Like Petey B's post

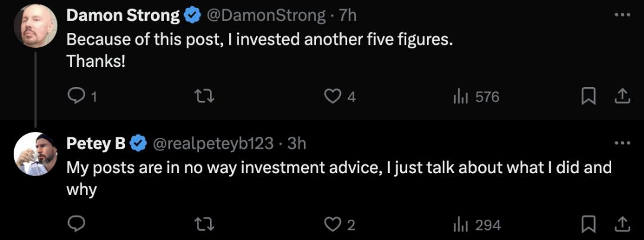(332, 224)
